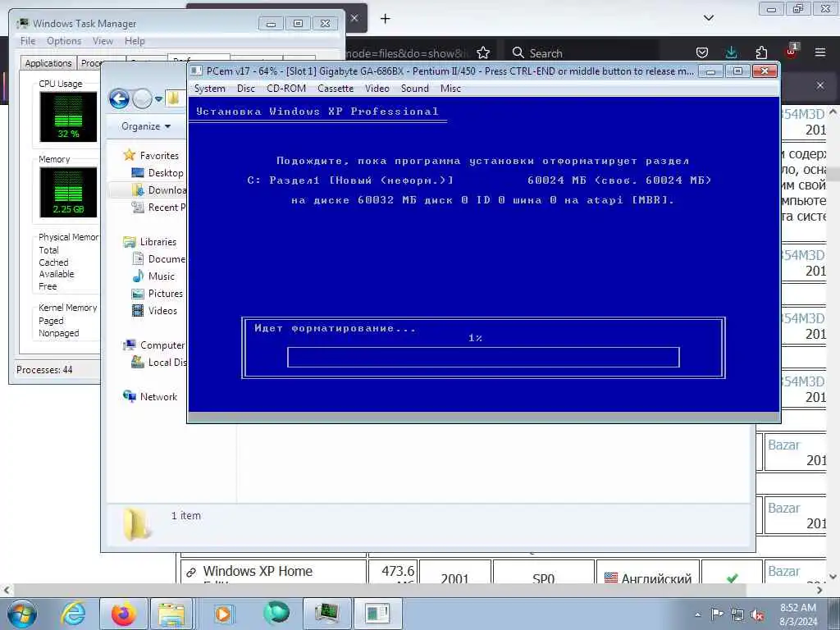This screenshot has height=630, width=840.
Task: Select Network in Explorer navigation pane
Action: coord(158,397)
